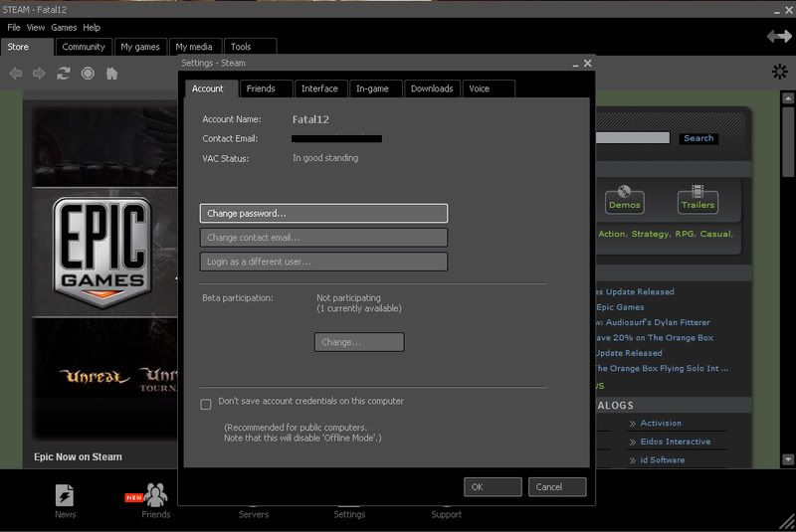This screenshot has height=532, width=796.
Task: Open the My media tab
Action: coord(195,47)
